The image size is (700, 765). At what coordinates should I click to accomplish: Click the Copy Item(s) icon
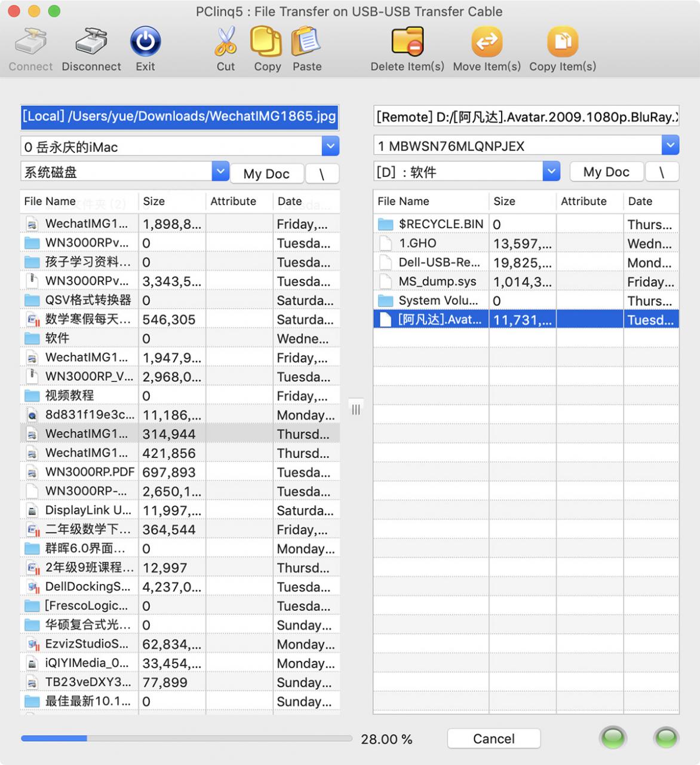[563, 41]
